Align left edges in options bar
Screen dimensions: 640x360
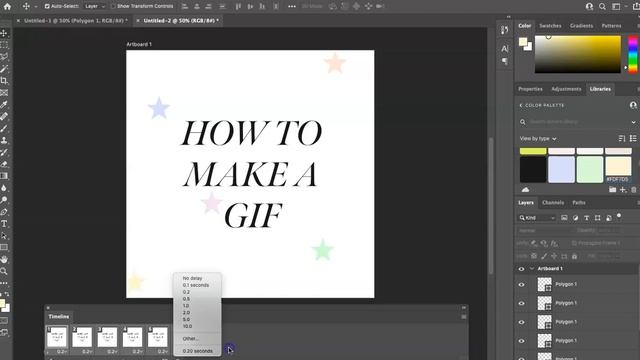[185, 6]
